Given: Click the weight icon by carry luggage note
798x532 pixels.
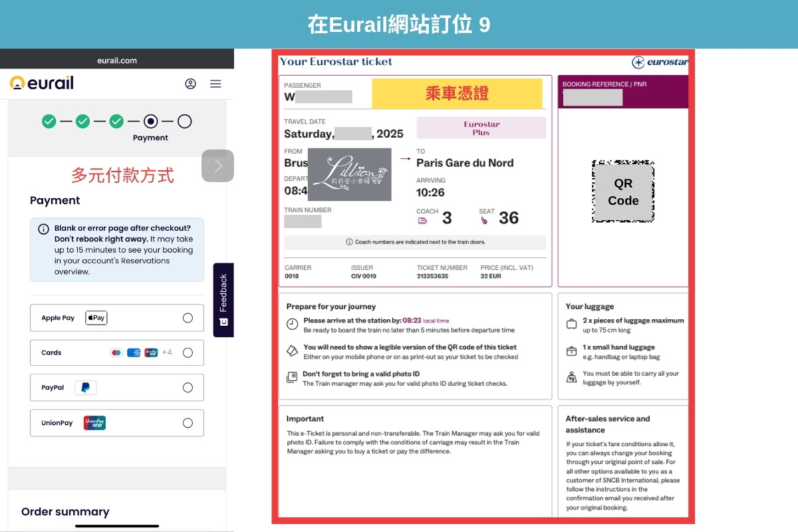Looking at the screenshot, I should (x=571, y=377).
